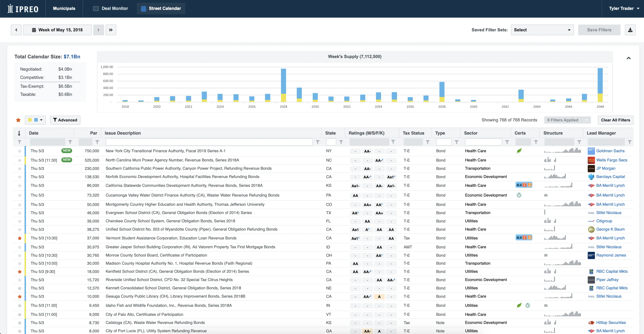Click the filter funnel in the Lead Manager column
Viewport: 644px width, 334px height.
click(630, 142)
